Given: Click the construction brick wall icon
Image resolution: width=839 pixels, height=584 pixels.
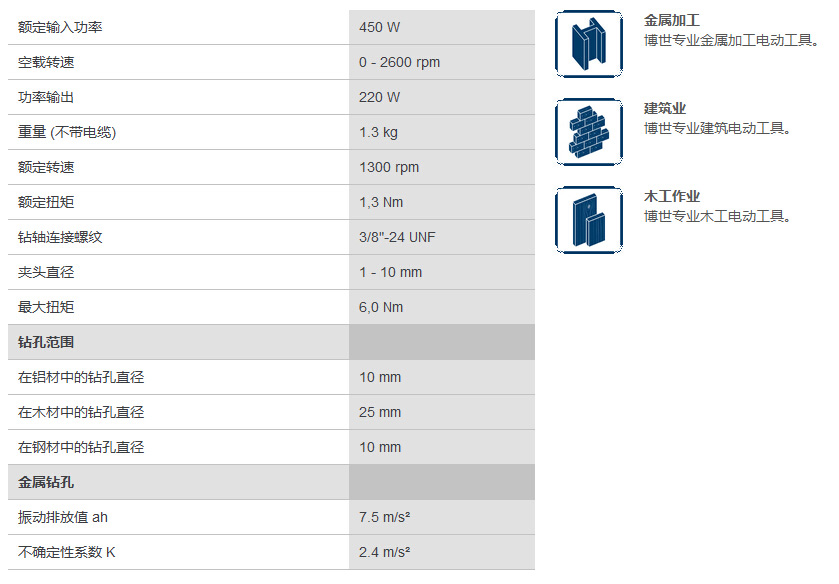Looking at the screenshot, I should click(x=589, y=132).
